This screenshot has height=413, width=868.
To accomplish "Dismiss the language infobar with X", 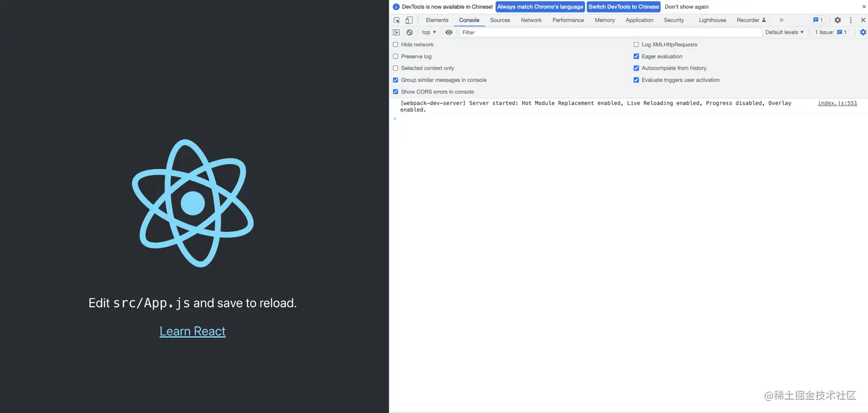I will tap(863, 7).
